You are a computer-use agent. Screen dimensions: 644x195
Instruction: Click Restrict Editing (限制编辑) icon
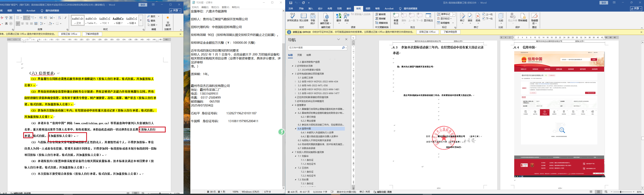(x=522, y=18)
